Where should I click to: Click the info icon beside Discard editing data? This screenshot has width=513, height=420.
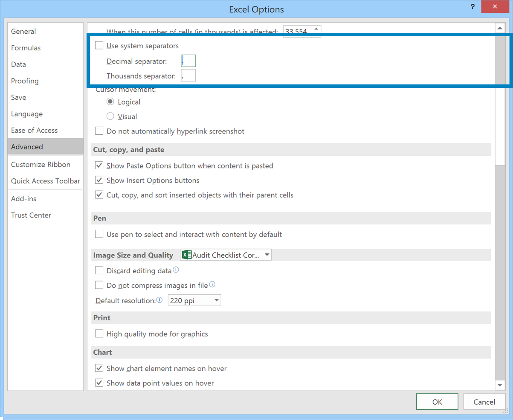[x=176, y=270]
